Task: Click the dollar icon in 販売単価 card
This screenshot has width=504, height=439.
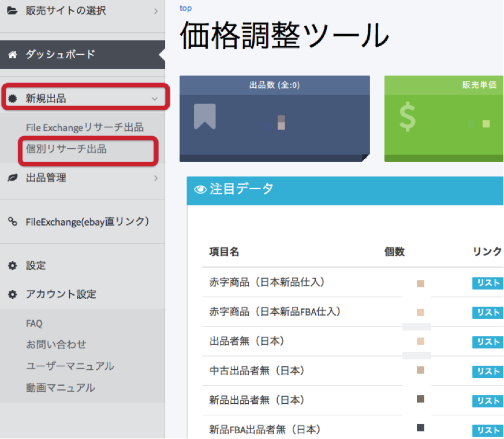Action: tap(407, 117)
